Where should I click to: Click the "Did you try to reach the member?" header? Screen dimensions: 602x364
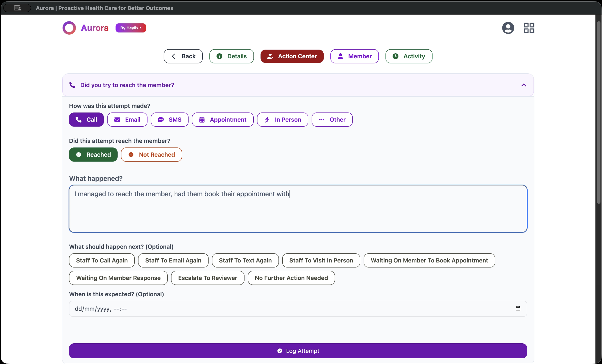[x=298, y=85]
